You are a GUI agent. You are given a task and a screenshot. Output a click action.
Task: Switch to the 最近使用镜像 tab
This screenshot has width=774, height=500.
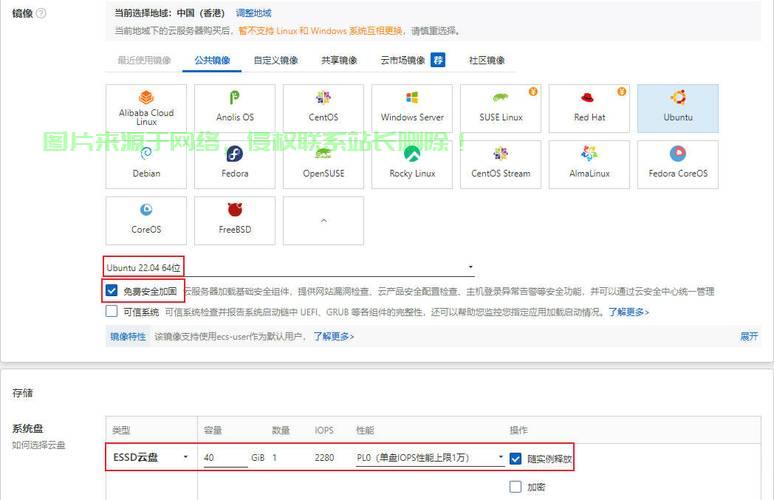pyautogui.click(x=144, y=60)
